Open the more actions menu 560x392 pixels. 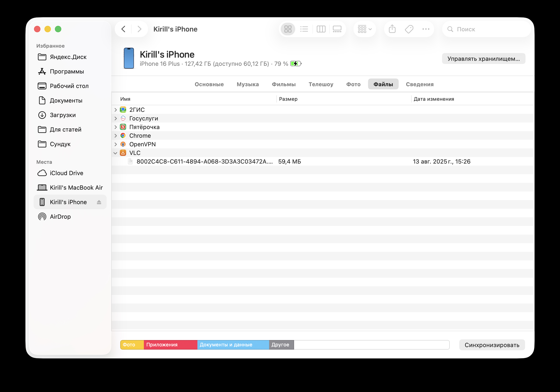(426, 29)
